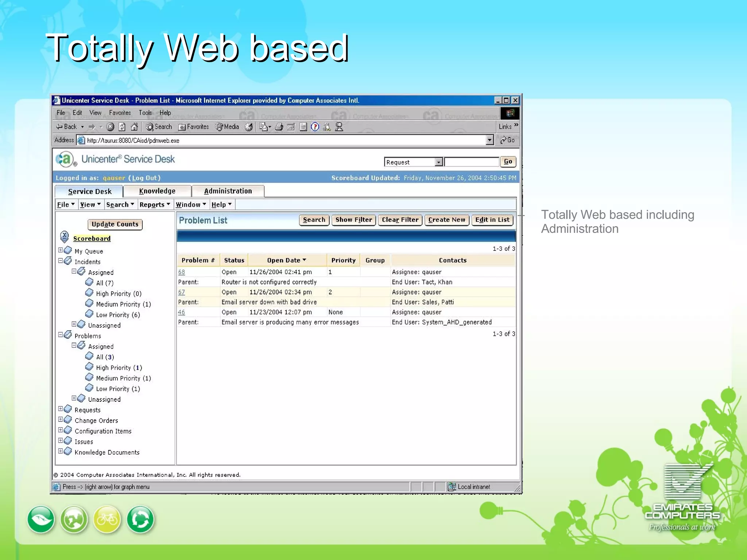Open problem number 68 link
This screenshot has width=747, height=560.
(x=182, y=272)
